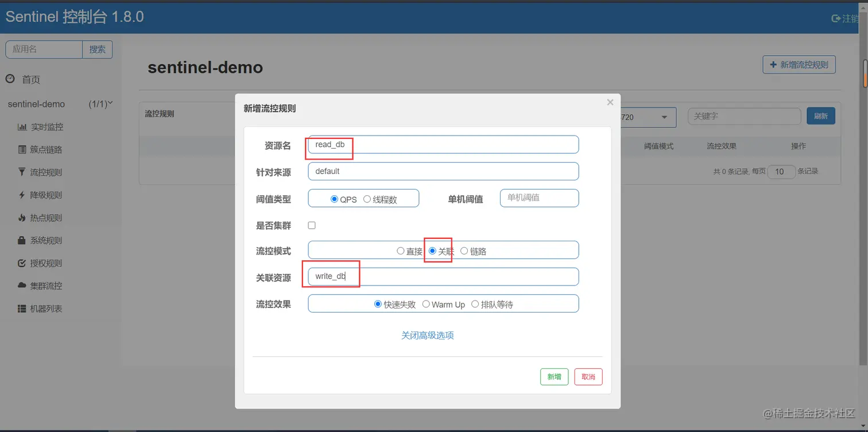Image resolution: width=868 pixels, height=432 pixels.
Task: Select the 线程数 threshold type radio
Action: pyautogui.click(x=367, y=199)
